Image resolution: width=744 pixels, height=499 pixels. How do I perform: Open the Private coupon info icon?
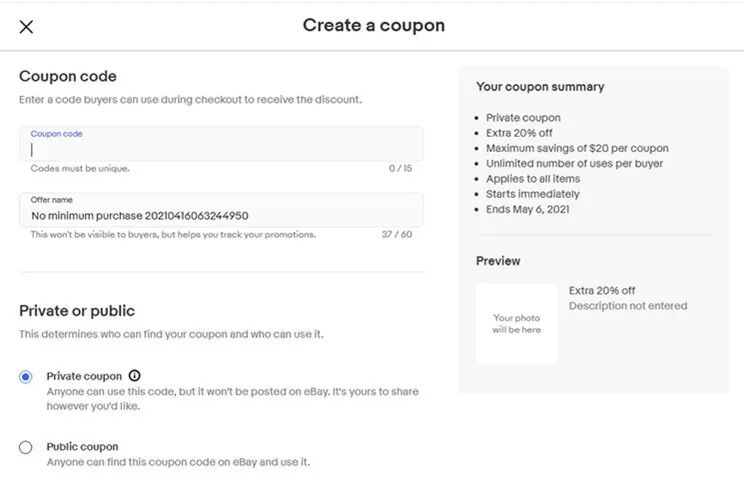pyautogui.click(x=135, y=376)
